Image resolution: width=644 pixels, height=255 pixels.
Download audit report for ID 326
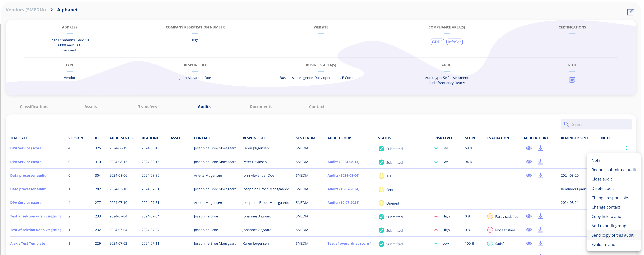[x=540, y=148]
